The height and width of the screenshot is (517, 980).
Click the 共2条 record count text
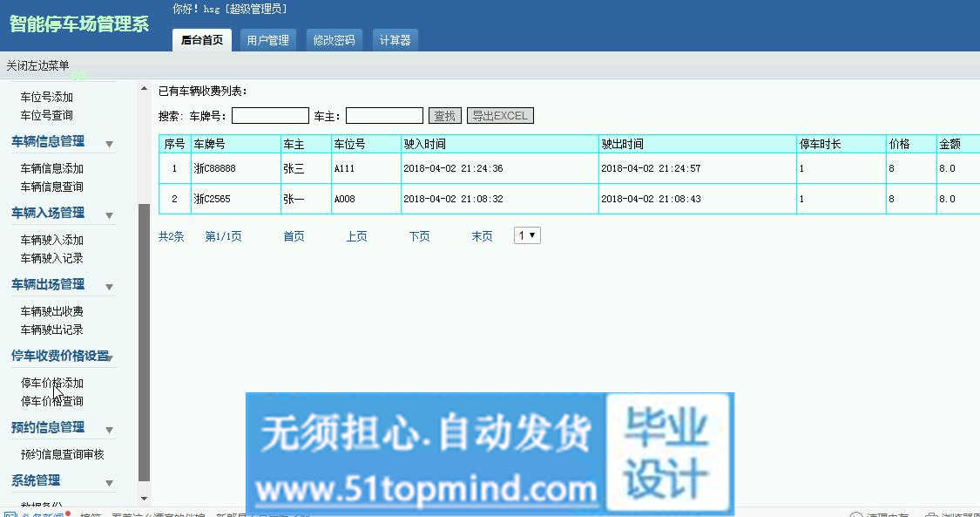171,236
